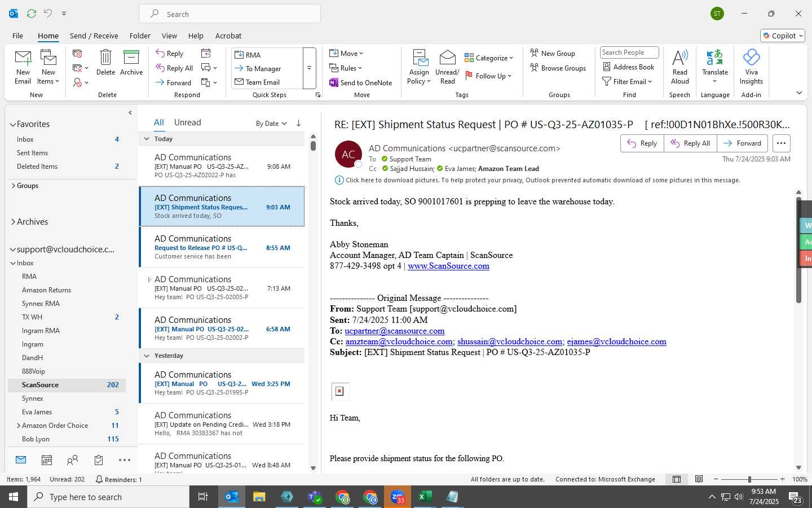
Task: Click ucpartner@scansource.com email link
Action: [395, 331]
